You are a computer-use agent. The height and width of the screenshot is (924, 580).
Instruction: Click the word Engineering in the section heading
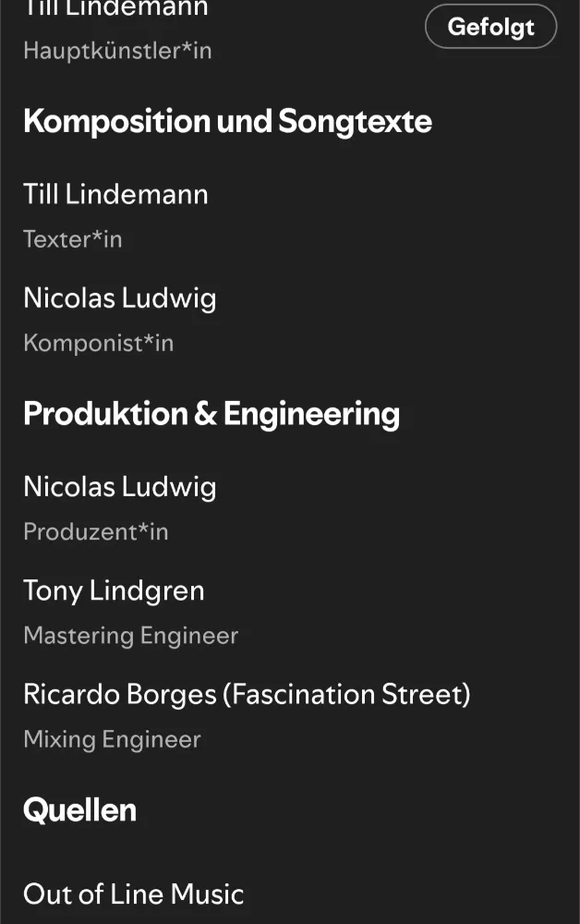tap(311, 413)
